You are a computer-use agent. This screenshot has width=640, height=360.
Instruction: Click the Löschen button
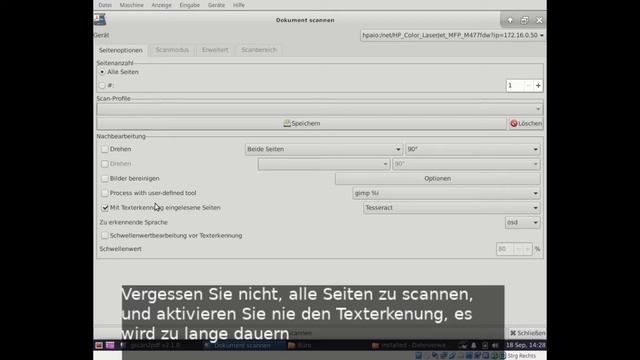[526, 123]
